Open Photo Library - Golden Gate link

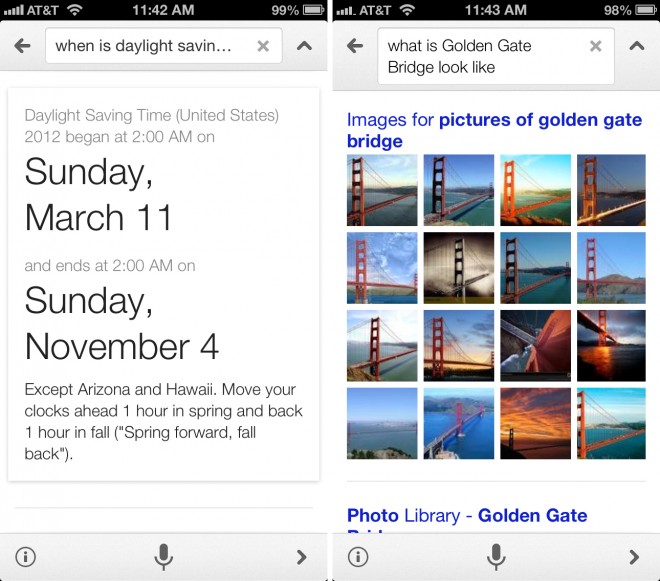(467, 516)
